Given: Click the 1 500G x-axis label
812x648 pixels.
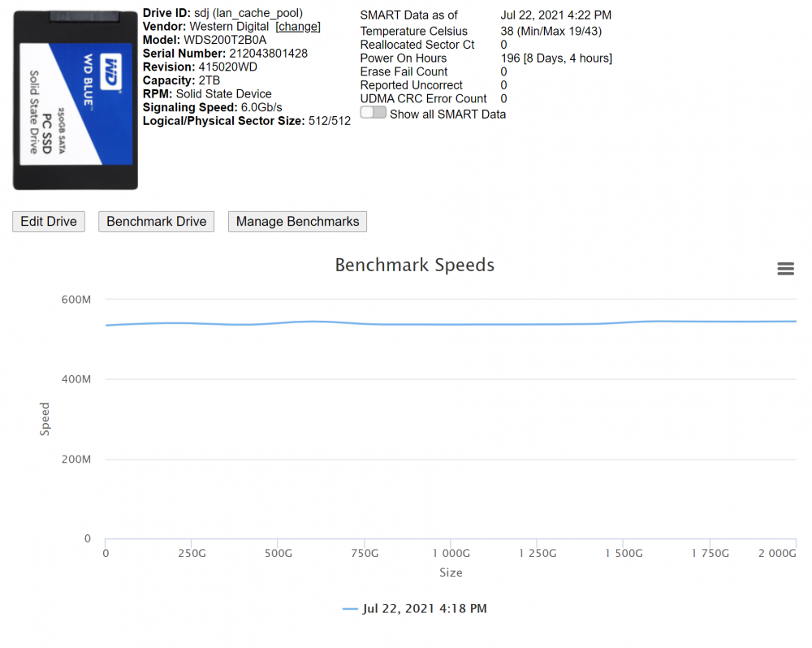Looking at the screenshot, I should (x=624, y=553).
